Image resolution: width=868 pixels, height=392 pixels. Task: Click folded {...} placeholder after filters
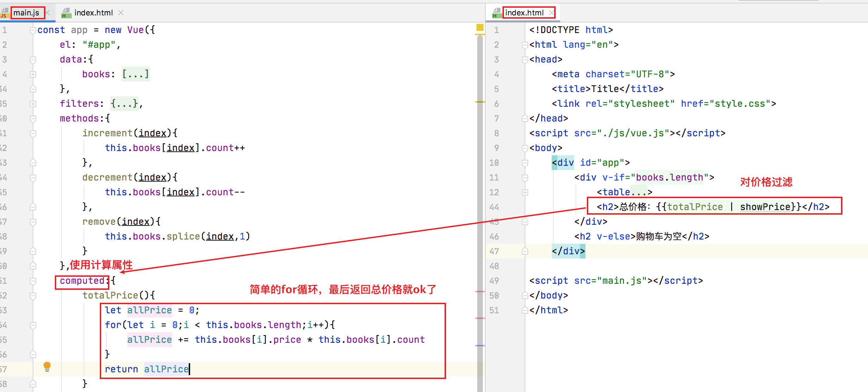pyautogui.click(x=124, y=104)
